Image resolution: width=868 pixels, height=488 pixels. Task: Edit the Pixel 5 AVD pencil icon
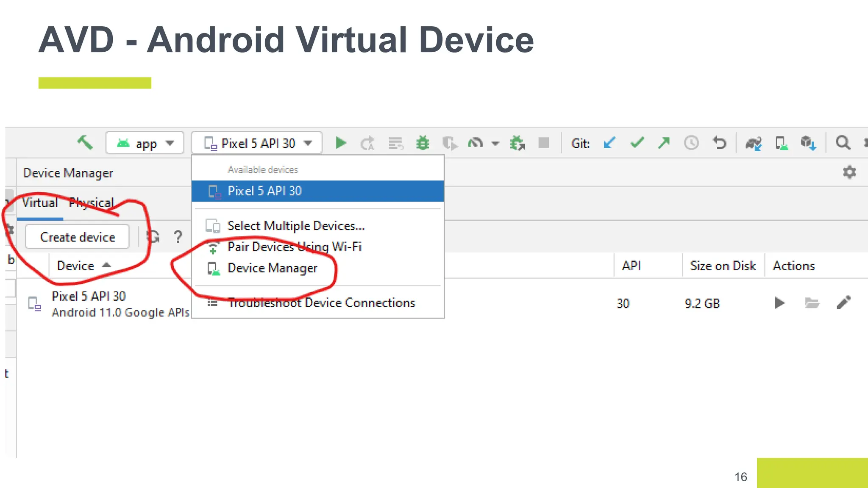tap(843, 302)
